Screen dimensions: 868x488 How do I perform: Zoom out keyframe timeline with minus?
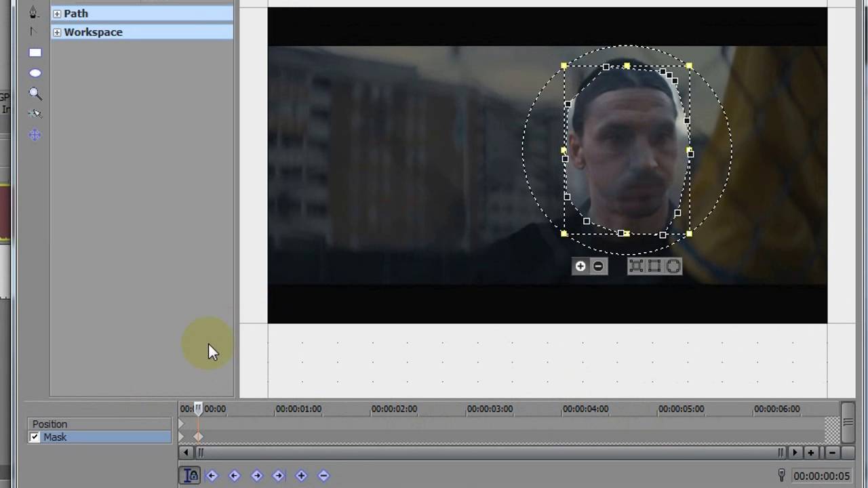tap(831, 453)
